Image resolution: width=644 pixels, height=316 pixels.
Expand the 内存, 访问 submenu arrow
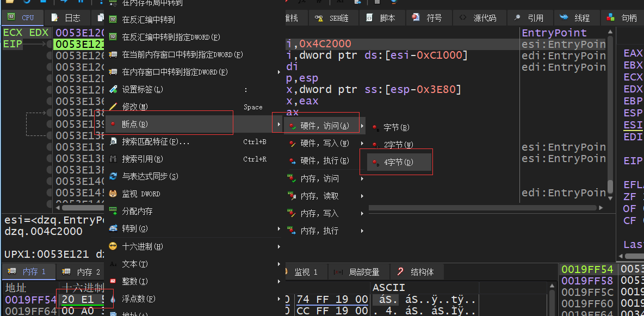pyautogui.click(x=362, y=179)
